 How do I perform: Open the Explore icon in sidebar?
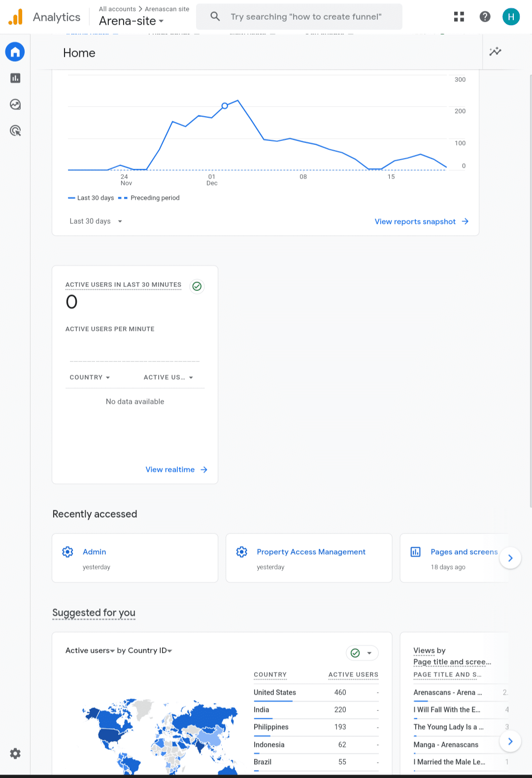coord(15,105)
